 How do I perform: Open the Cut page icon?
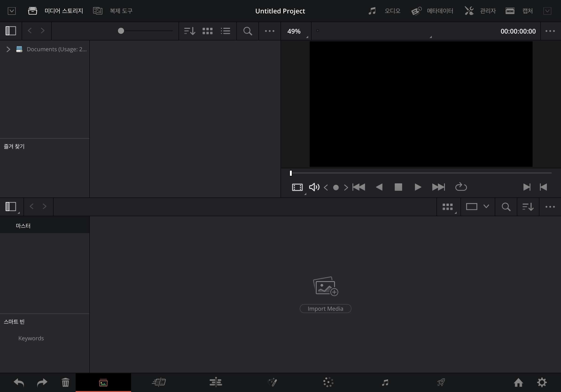coord(159,382)
